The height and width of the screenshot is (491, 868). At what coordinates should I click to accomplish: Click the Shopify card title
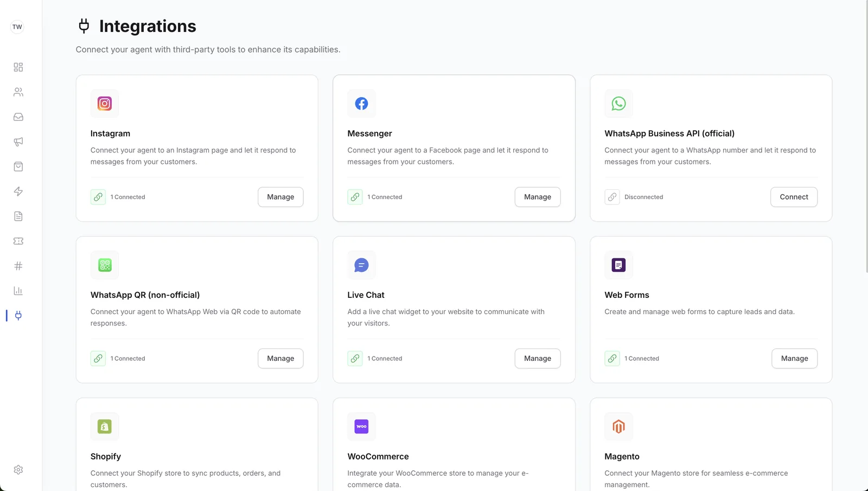[x=105, y=457]
